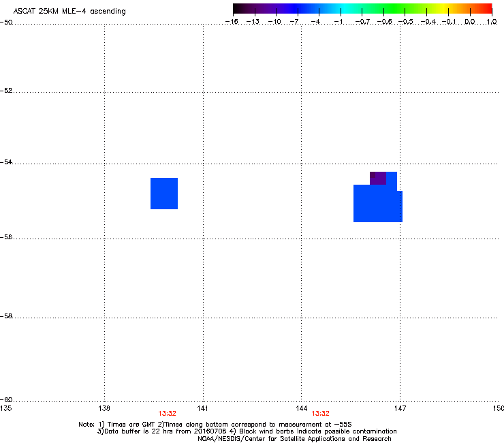Click the "Data buffer is 22 hrs" note line
The height and width of the screenshot is (443, 504).
(247, 431)
